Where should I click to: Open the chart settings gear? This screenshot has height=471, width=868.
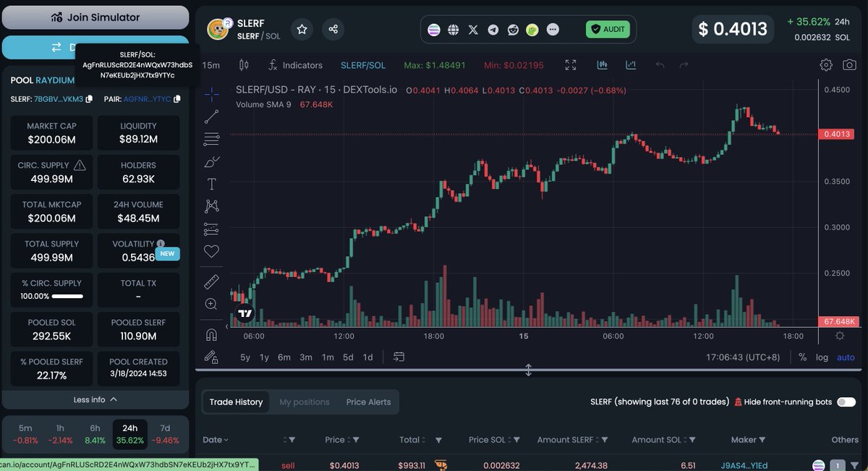click(x=826, y=65)
